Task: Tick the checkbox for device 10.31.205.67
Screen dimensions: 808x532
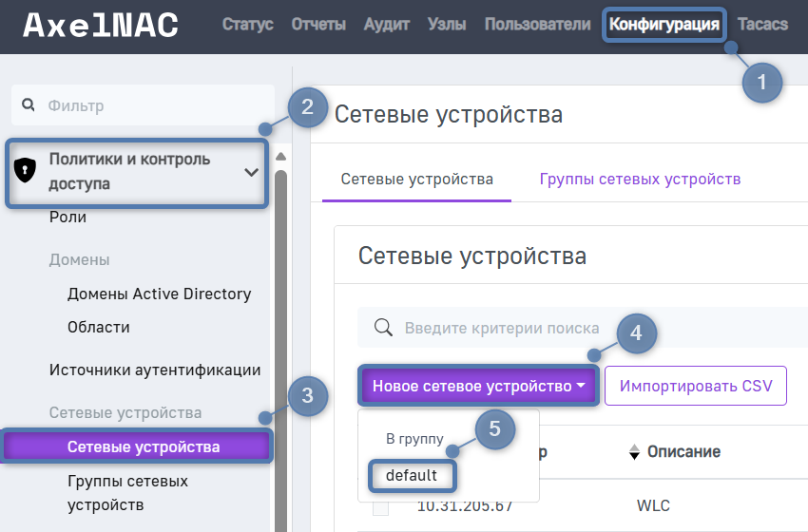Action: click(x=380, y=507)
